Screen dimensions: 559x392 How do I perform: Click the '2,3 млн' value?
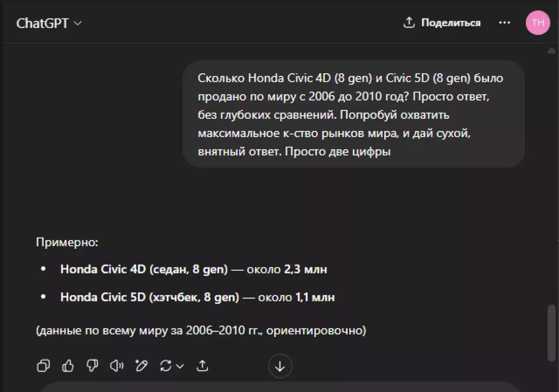305,270
